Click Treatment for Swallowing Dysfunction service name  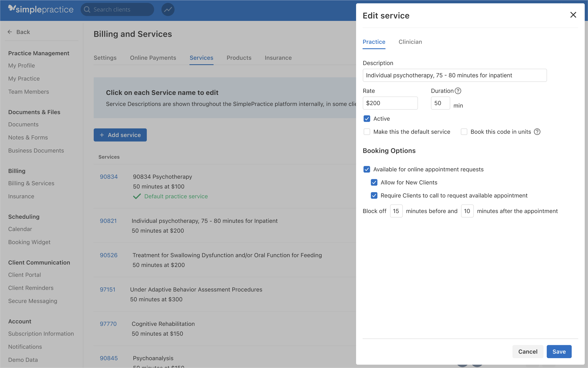227,255
